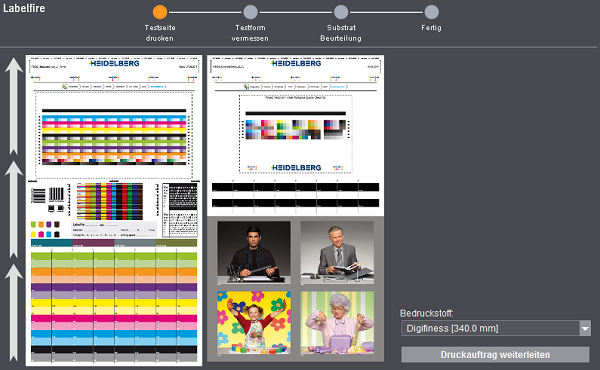
Task: Select the dark-haired man portrait image
Action: point(254,253)
